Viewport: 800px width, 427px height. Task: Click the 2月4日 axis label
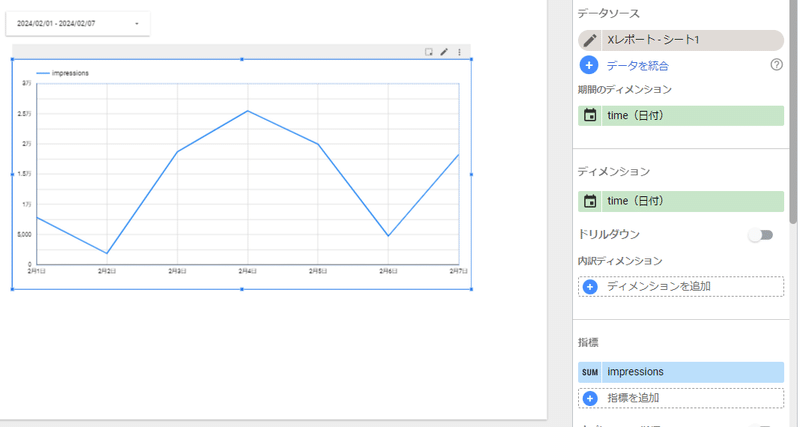click(x=247, y=271)
